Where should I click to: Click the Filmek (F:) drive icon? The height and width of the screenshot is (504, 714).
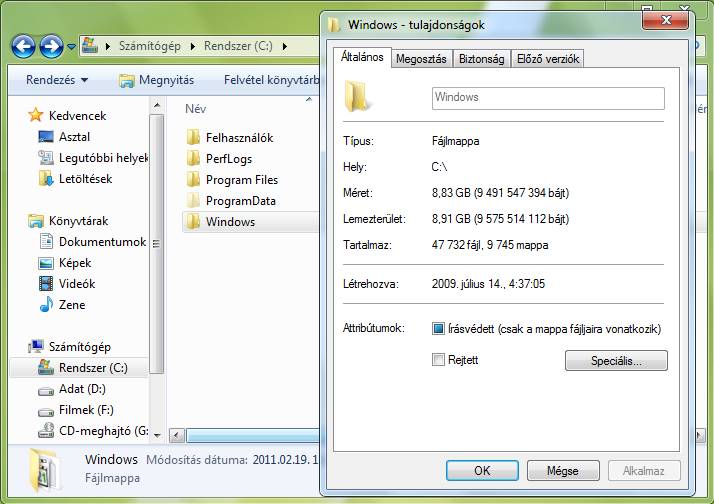click(x=46, y=411)
